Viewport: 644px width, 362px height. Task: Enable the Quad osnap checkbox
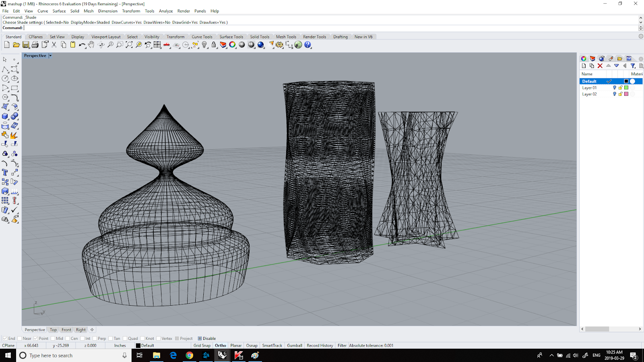(125, 338)
